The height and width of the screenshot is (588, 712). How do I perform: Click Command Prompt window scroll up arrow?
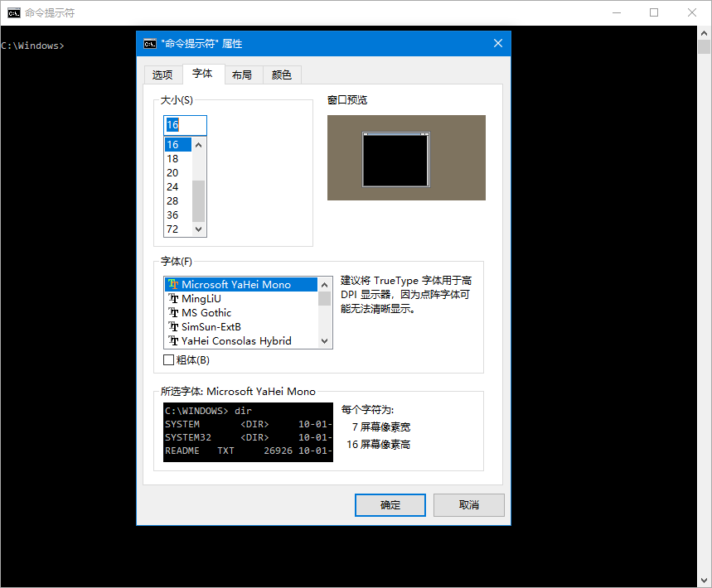pos(705,32)
